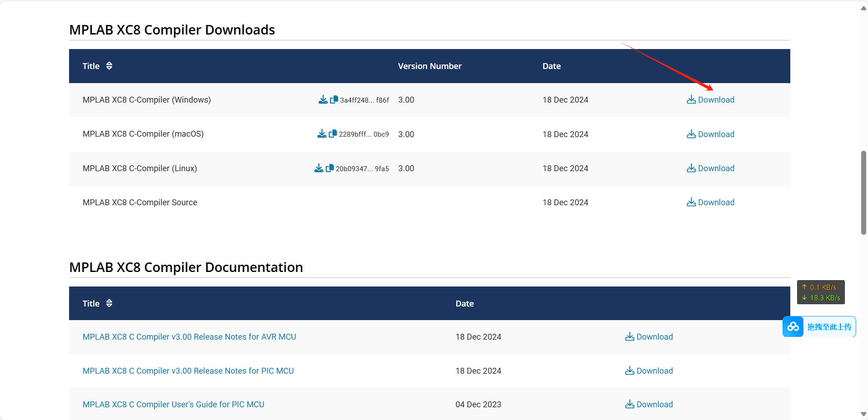Click the hash download icon in the Linux compiler row
This screenshot has width=868, height=420.
pyautogui.click(x=319, y=168)
